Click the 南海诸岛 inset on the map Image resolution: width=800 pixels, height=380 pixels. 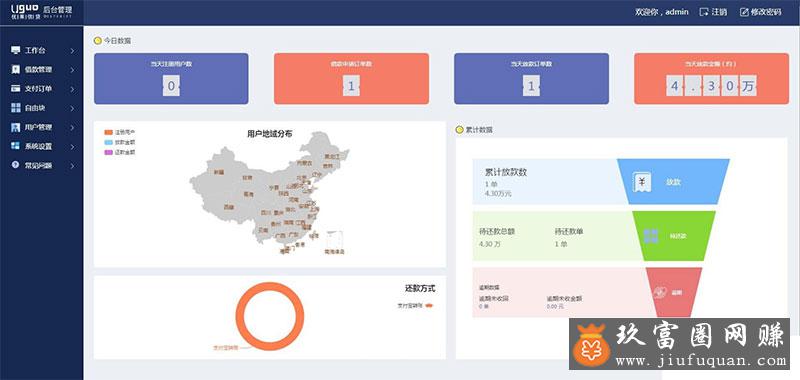click(334, 242)
